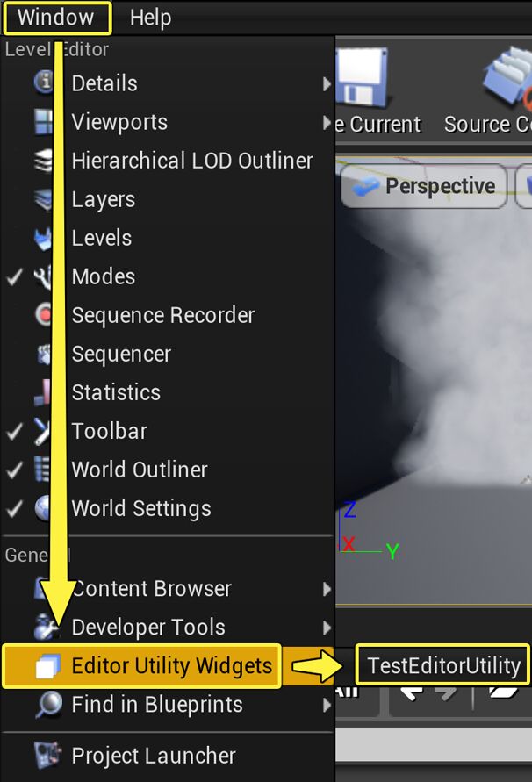
Task: Click the Toolbar tools icon
Action: coord(43,431)
